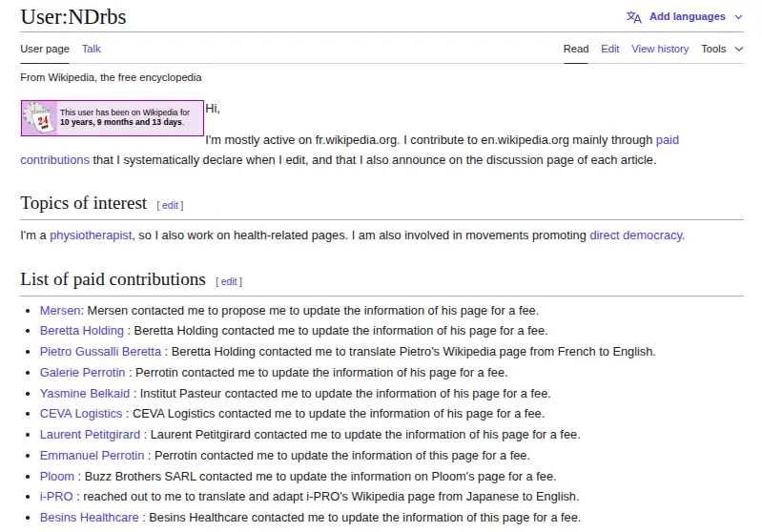Open the Yasmine Belkaid link
Image resolution: width=762 pixels, height=532 pixels.
(x=85, y=393)
